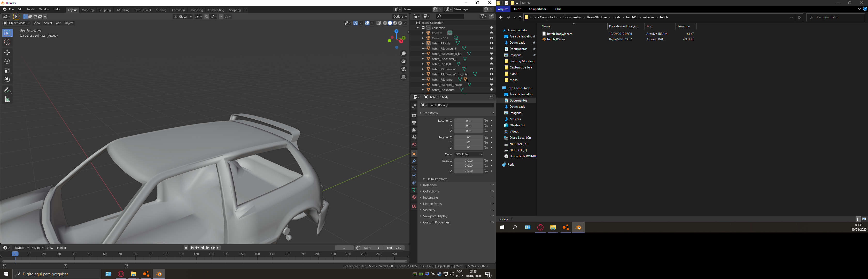Open the Object Data properties tab
Image resolution: width=868 pixels, height=279 pixels.
(x=414, y=190)
